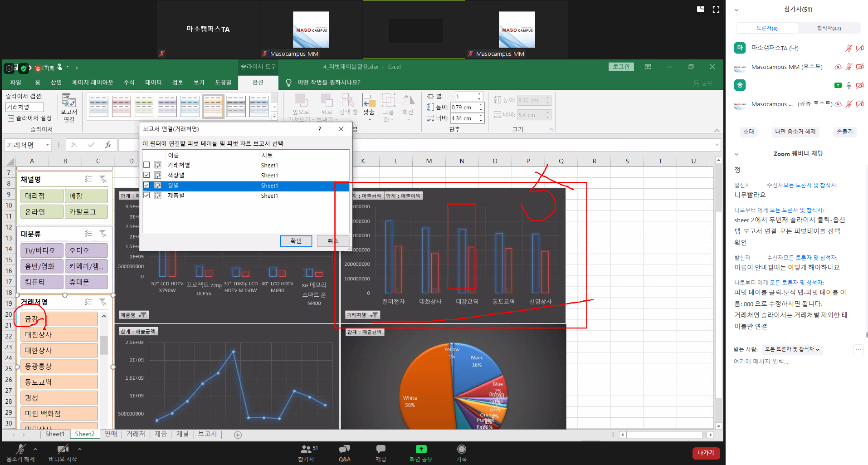868x465 pixels.
Task: Select the orange slicer style swatch
Action: click(x=213, y=106)
